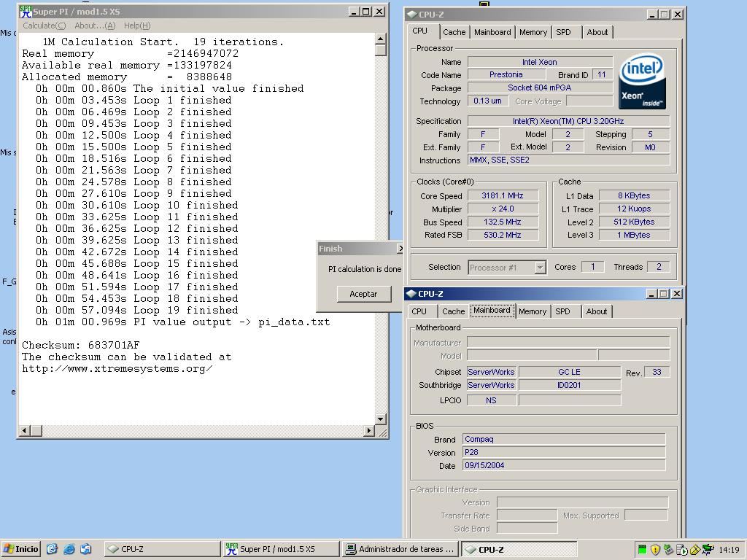Click the first quick launch icon beside Inicio
Viewport: 747px width, 560px height.
pyautogui.click(x=52, y=549)
